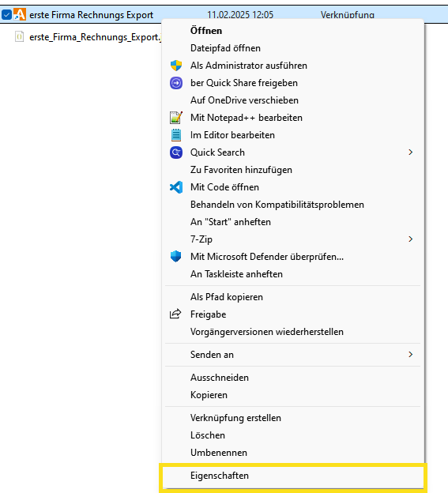Select Löschen in the context menu
Viewport: 448px width, 493px height.
tap(292, 435)
